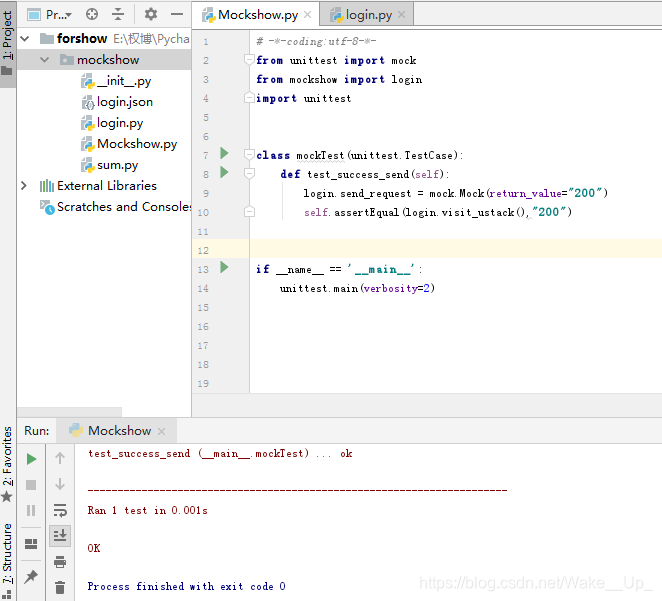This screenshot has height=601, width=662.
Task: Select the Mockshow tab in Run panel
Action: click(x=117, y=430)
